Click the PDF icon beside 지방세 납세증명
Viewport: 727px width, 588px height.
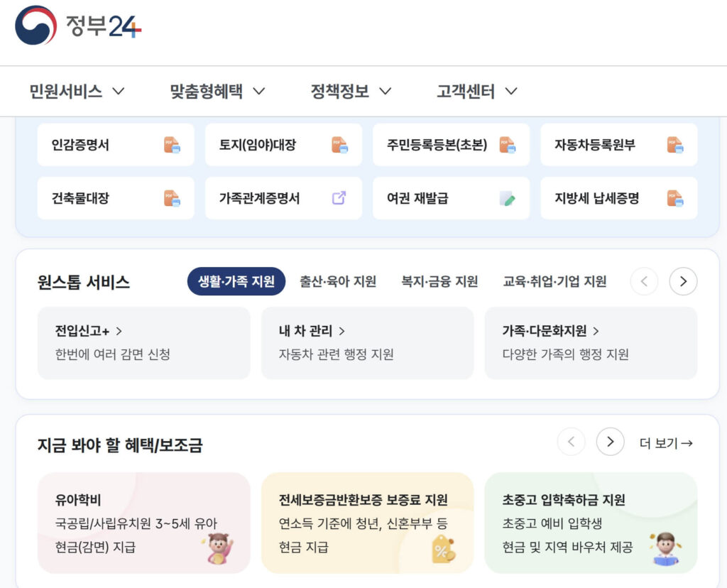click(x=675, y=198)
